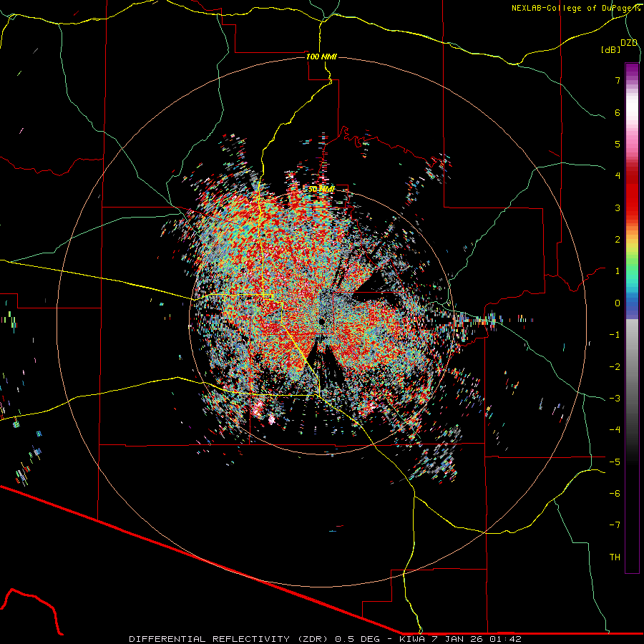Click the Differential Reflectivity caption at the bottom

[325, 639]
